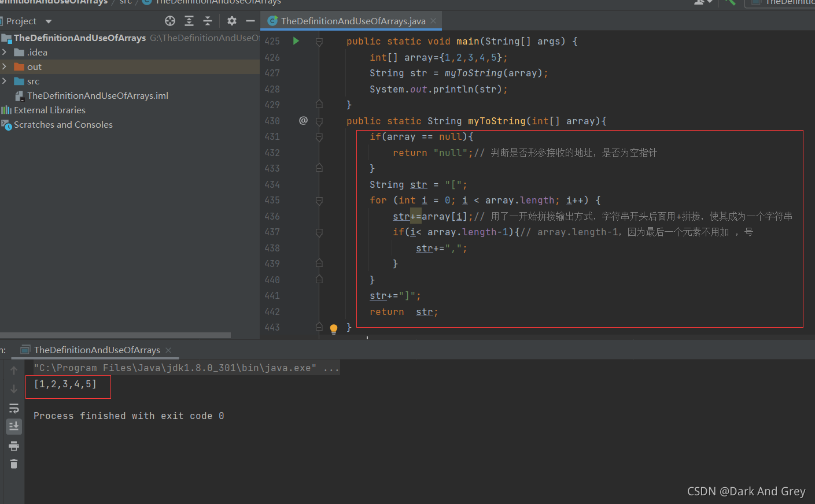Click the Expand All icon in Project toolbar
815x504 pixels.
coord(189,21)
